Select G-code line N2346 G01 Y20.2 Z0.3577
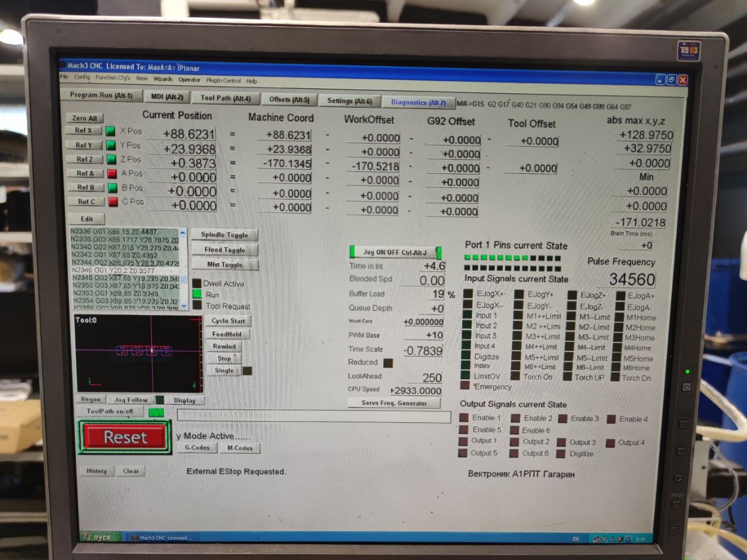747x560 pixels. coord(125,270)
